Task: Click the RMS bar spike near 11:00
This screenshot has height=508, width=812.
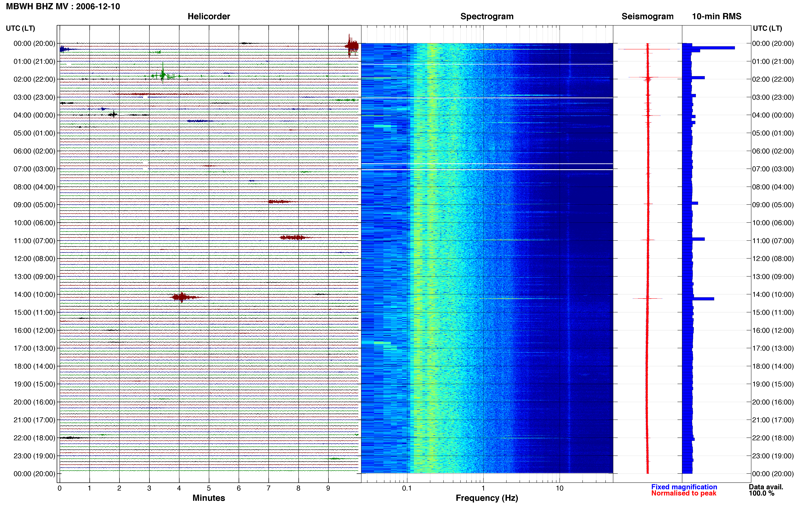Action: (693, 239)
